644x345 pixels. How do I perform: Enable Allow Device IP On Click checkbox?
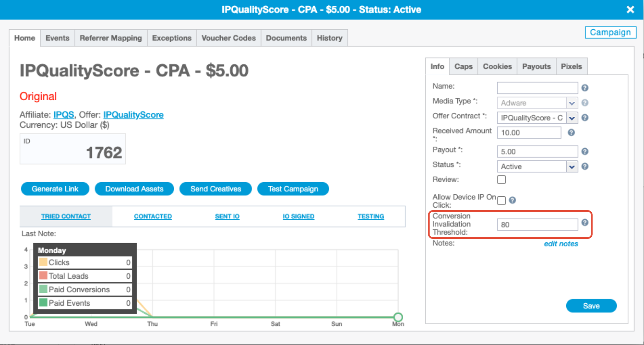[x=501, y=200]
